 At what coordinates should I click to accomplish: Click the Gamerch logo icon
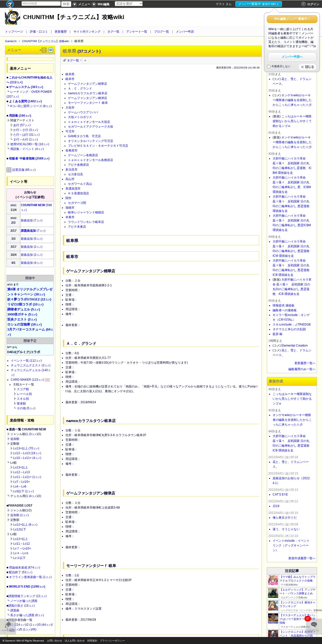point(10,4)
